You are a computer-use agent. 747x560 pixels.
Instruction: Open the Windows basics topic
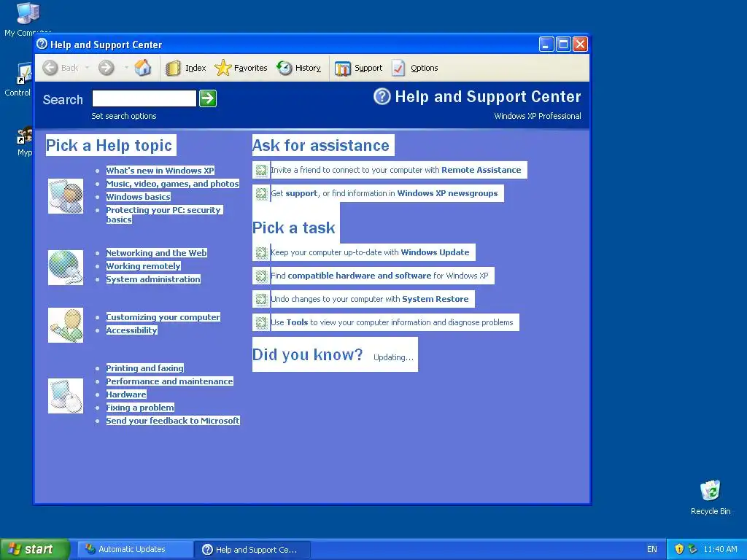tap(138, 197)
